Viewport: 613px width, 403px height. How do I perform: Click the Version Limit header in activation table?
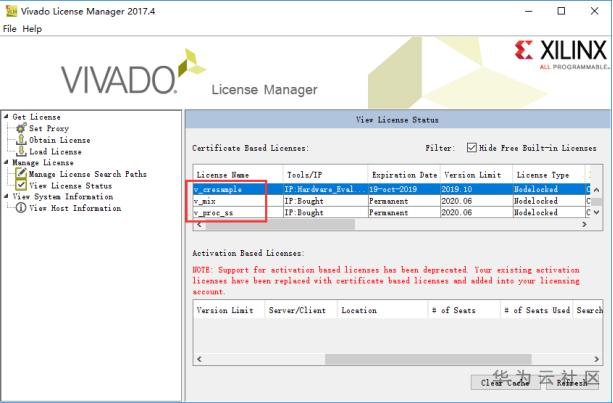(x=229, y=310)
